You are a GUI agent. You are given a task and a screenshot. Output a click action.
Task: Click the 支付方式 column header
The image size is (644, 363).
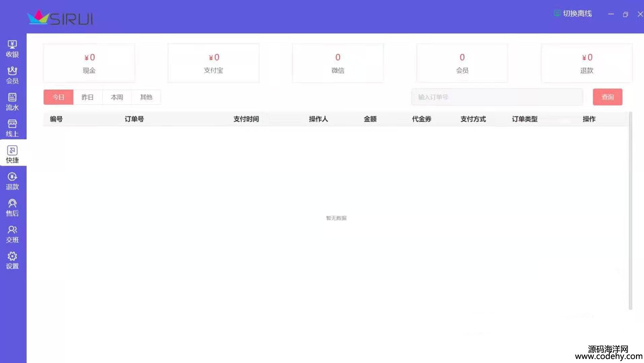(473, 119)
